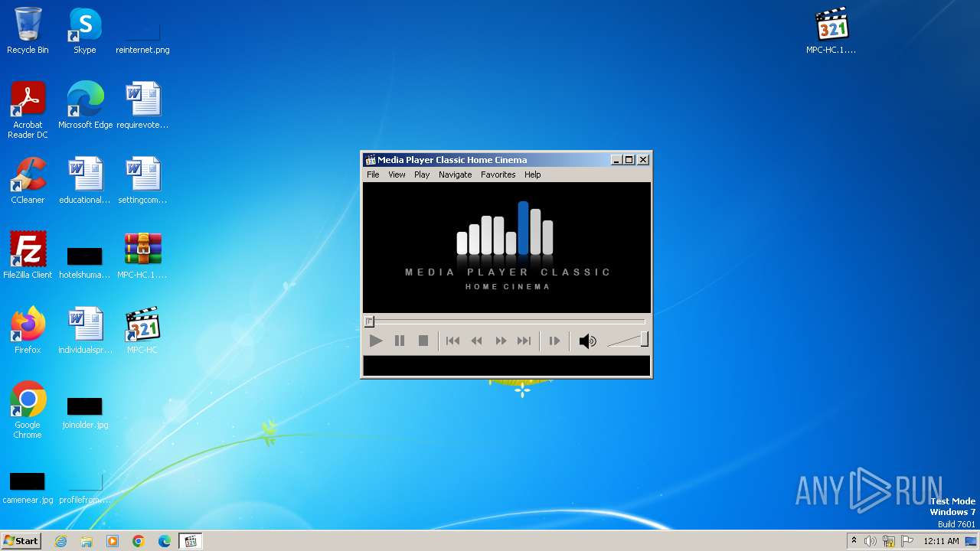Open Windows Media Player from the taskbar
Image resolution: width=980 pixels, height=551 pixels.
pyautogui.click(x=113, y=541)
